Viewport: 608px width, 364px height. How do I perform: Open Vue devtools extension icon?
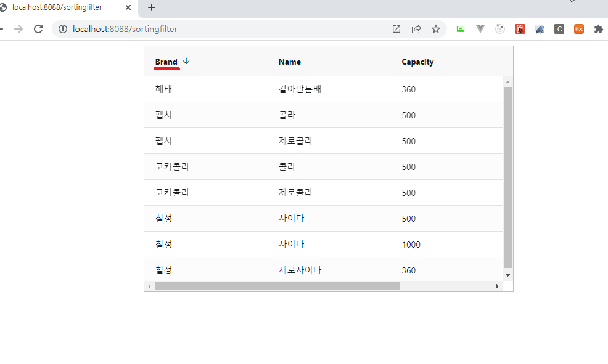(x=480, y=29)
